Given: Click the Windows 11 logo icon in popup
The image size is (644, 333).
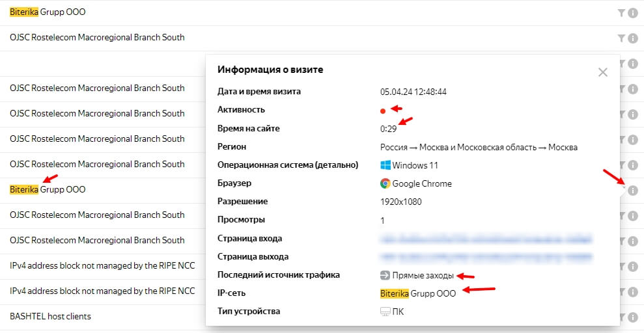Looking at the screenshot, I should 385,165.
